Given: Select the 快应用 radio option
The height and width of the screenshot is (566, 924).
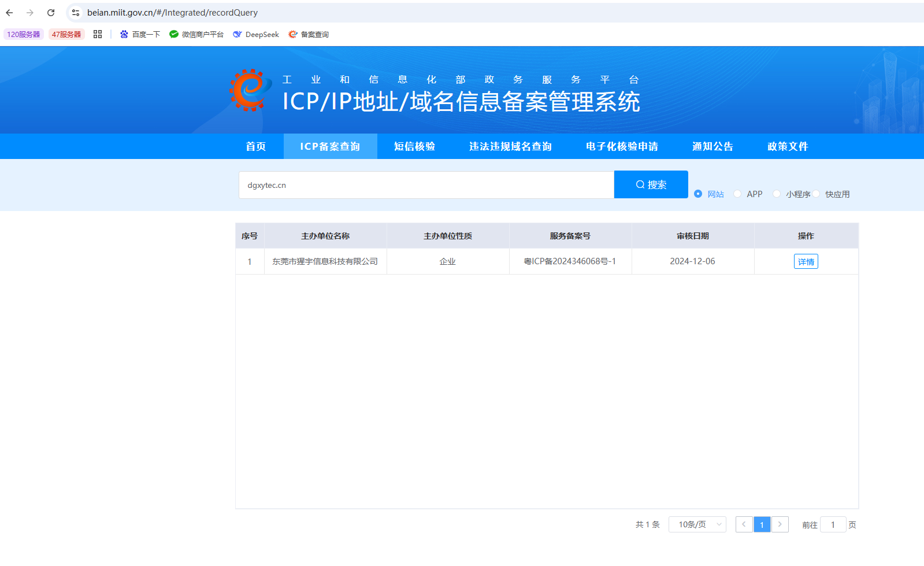Looking at the screenshot, I should tap(831, 194).
